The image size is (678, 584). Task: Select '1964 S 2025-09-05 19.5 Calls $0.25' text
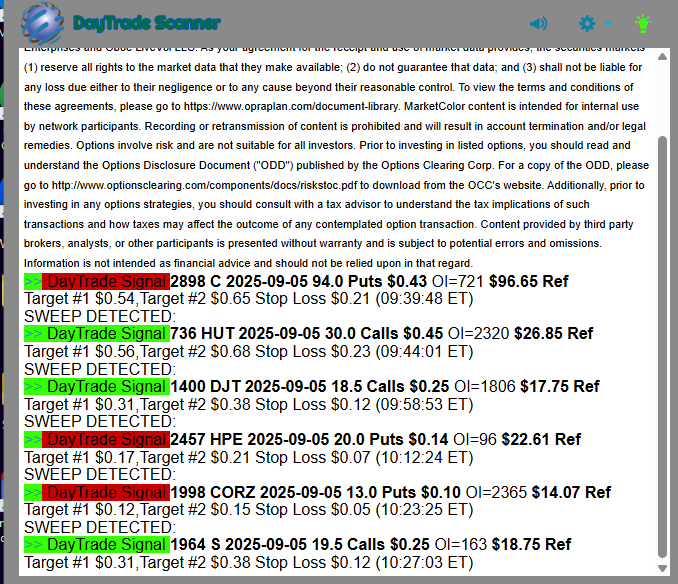point(300,544)
